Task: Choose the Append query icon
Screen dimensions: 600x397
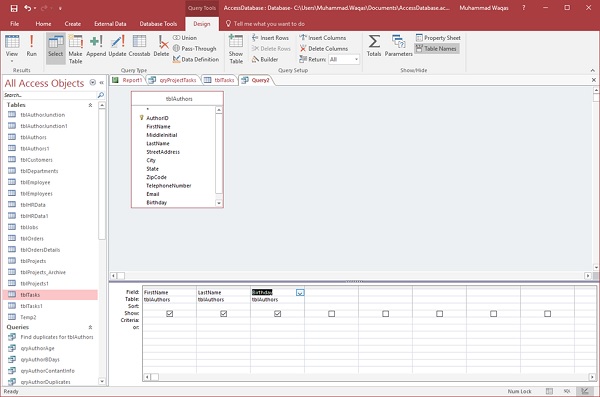Action: click(96, 46)
